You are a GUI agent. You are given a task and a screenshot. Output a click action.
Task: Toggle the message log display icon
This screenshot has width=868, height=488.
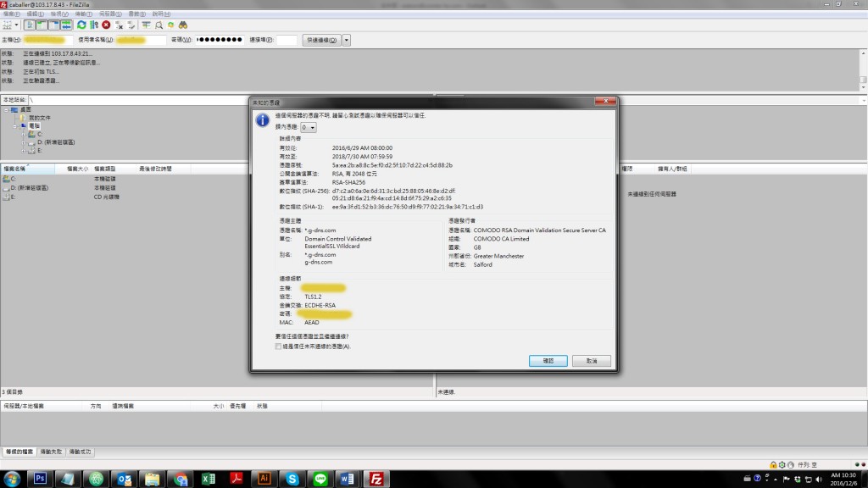click(x=30, y=25)
